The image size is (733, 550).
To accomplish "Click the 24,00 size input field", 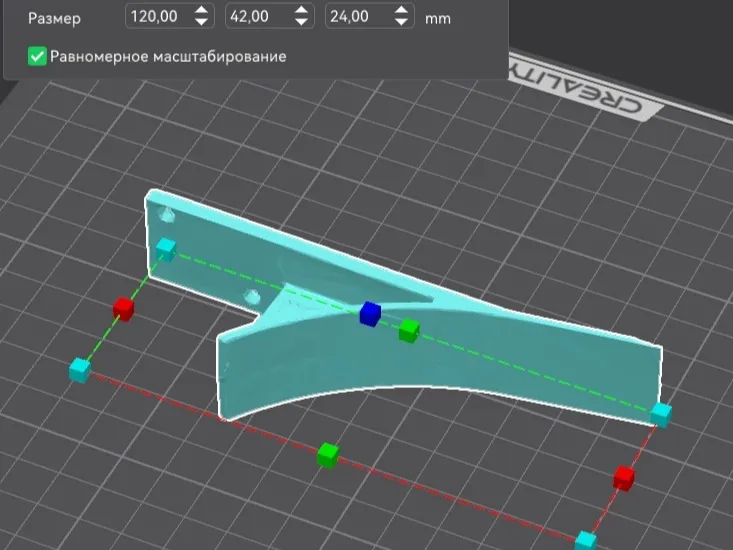I will [369, 16].
